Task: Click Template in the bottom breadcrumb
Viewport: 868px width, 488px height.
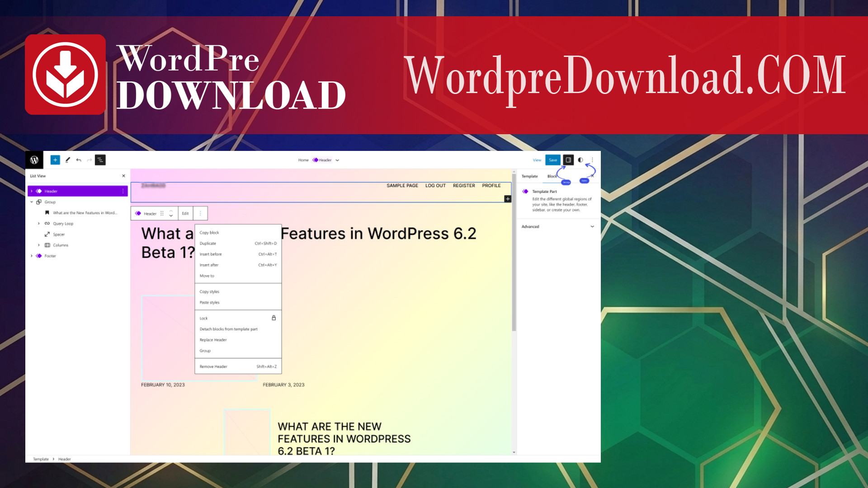Action: click(41, 459)
